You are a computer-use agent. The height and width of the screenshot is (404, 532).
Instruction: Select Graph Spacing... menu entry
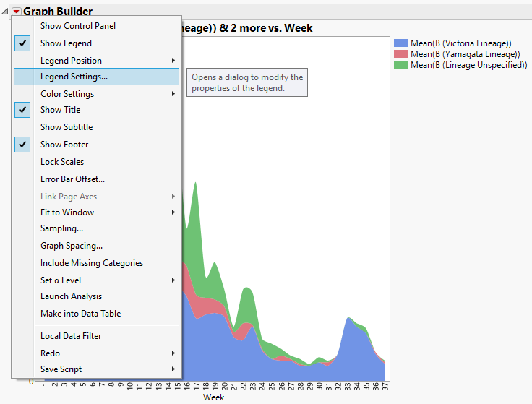[x=96, y=246]
